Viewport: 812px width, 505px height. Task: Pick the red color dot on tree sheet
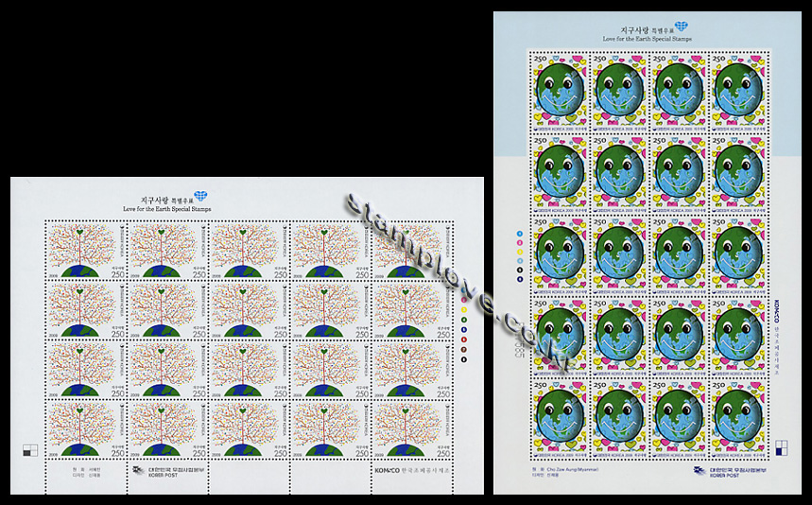[x=463, y=340]
